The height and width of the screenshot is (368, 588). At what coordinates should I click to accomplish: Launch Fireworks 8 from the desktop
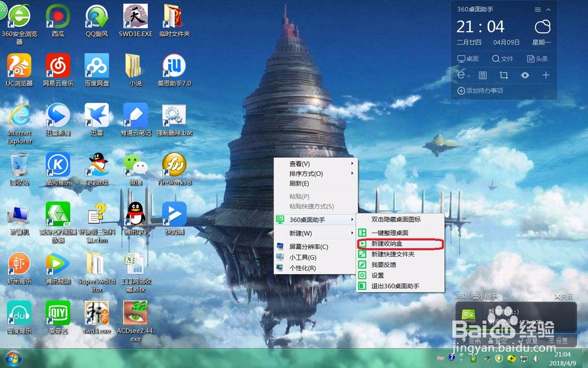(173, 167)
